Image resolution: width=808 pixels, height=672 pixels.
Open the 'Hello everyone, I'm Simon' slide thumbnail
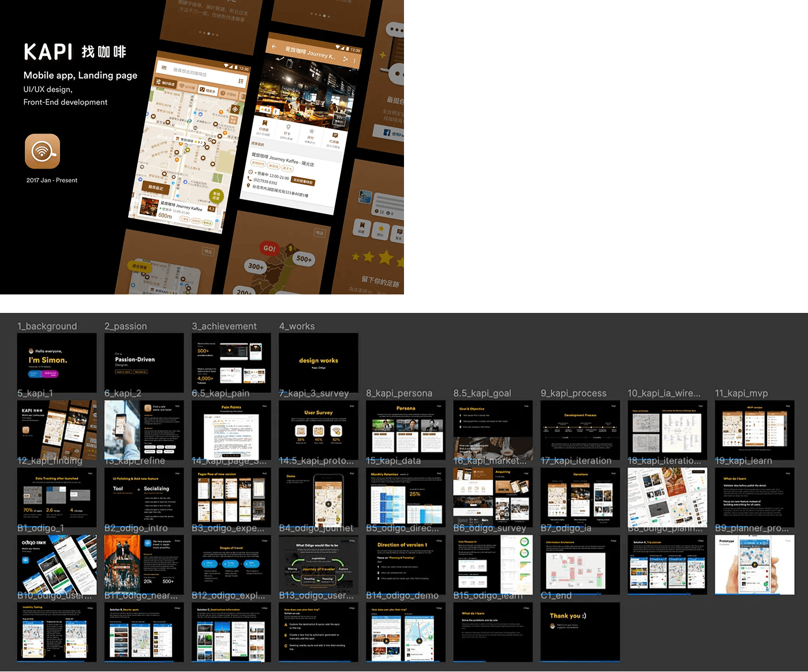click(57, 363)
